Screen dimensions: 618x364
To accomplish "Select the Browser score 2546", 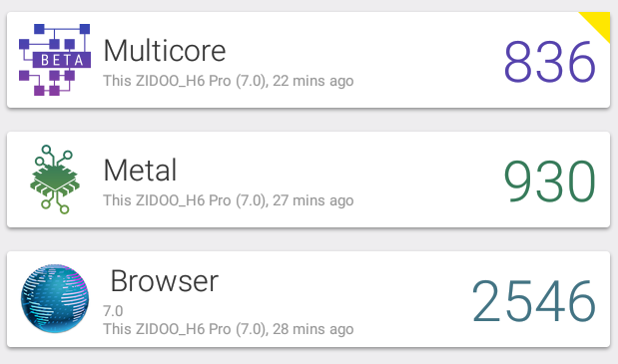I will [534, 300].
